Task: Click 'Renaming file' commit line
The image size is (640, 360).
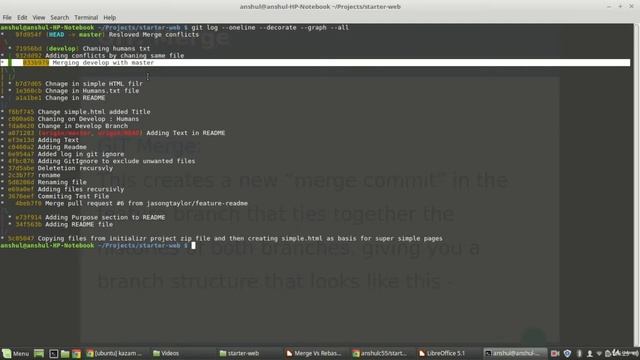Action: pos(62,182)
